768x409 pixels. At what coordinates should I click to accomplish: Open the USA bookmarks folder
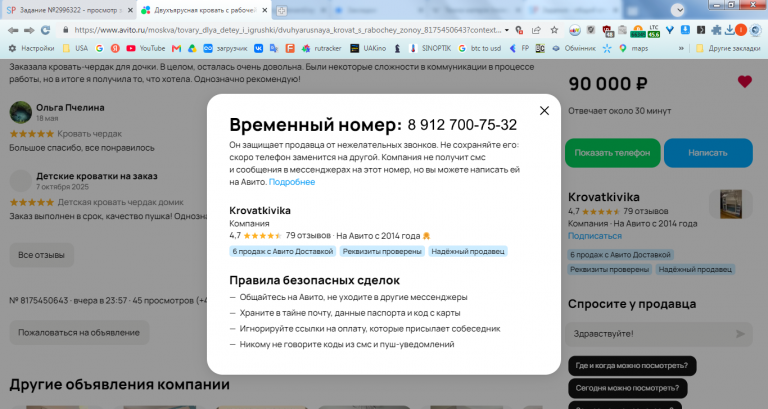coord(75,48)
